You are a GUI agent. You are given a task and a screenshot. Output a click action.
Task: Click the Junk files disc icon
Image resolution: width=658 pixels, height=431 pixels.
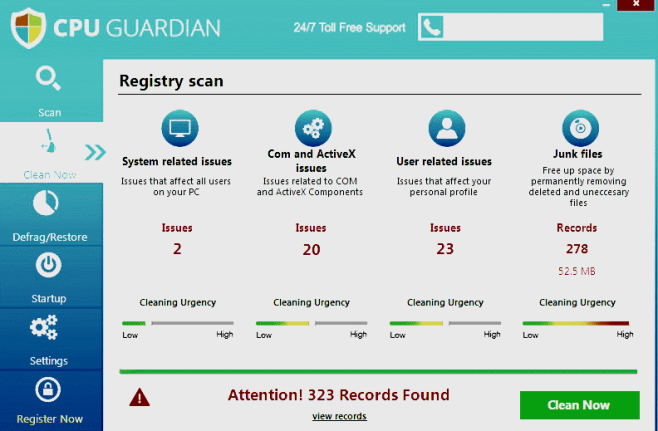pos(577,128)
